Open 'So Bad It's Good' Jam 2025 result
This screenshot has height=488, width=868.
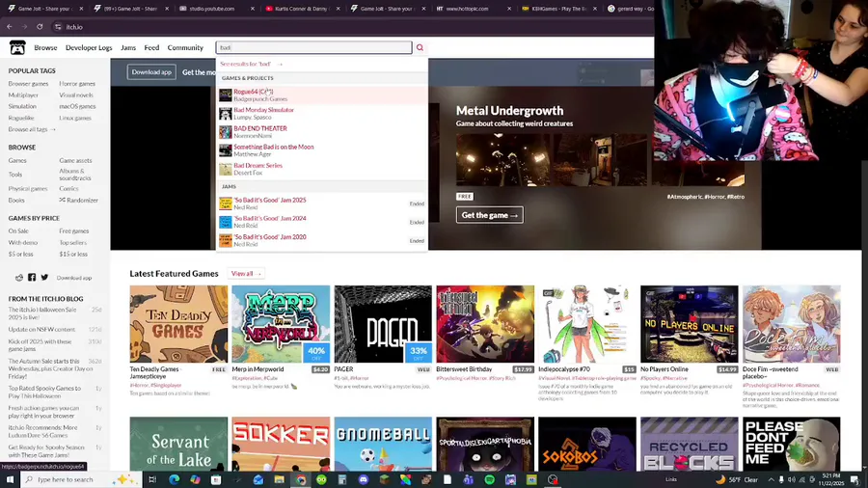click(321, 203)
